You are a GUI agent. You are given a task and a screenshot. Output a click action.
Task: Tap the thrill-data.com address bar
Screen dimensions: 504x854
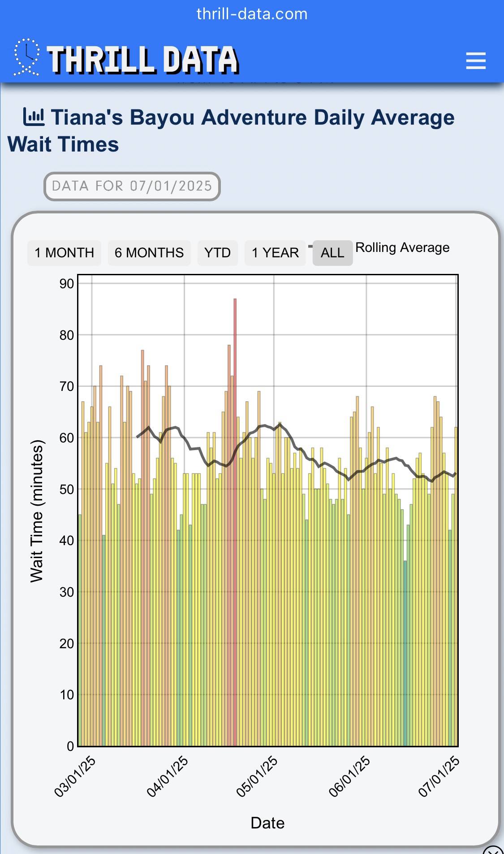point(252,14)
